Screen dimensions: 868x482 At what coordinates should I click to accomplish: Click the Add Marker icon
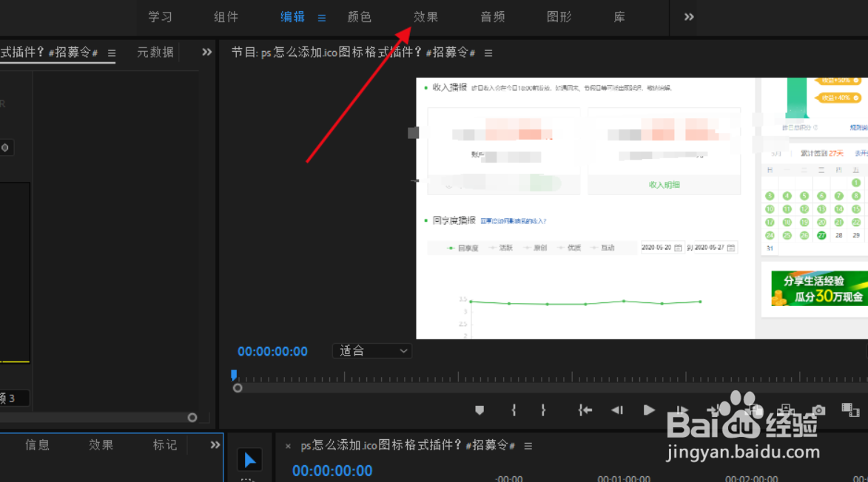pos(479,410)
